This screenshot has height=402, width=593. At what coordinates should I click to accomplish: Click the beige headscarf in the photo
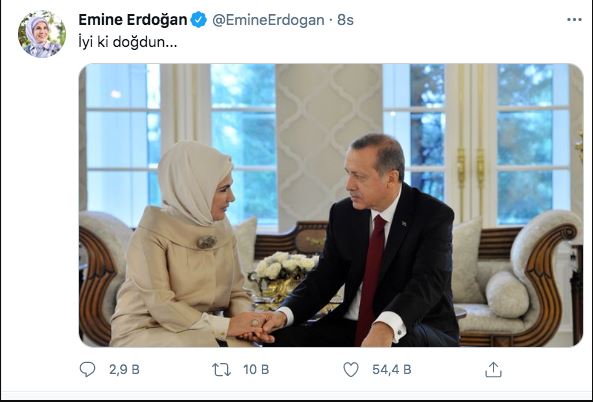(x=192, y=182)
